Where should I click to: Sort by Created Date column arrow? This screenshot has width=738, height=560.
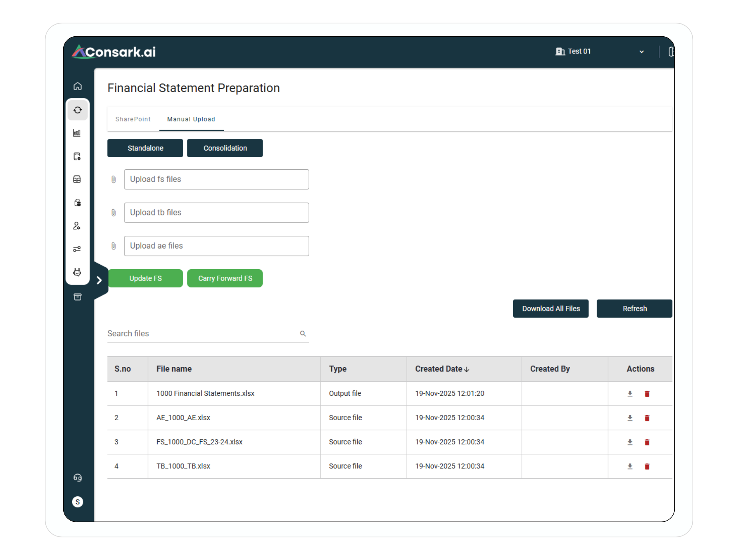point(467,369)
